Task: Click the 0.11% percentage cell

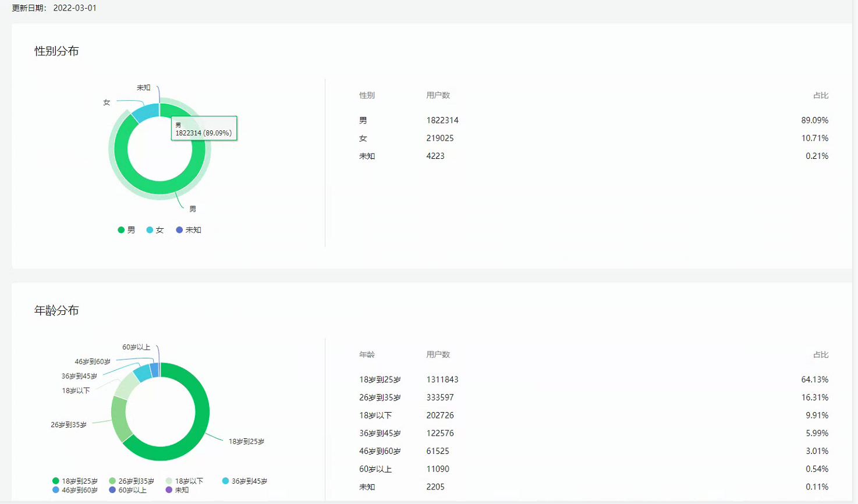Action: (x=817, y=487)
